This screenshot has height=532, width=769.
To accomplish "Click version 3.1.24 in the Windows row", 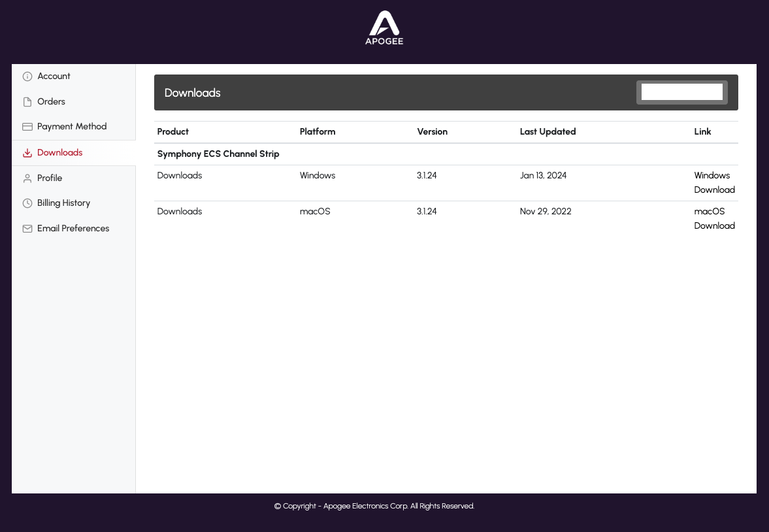I will tap(427, 176).
